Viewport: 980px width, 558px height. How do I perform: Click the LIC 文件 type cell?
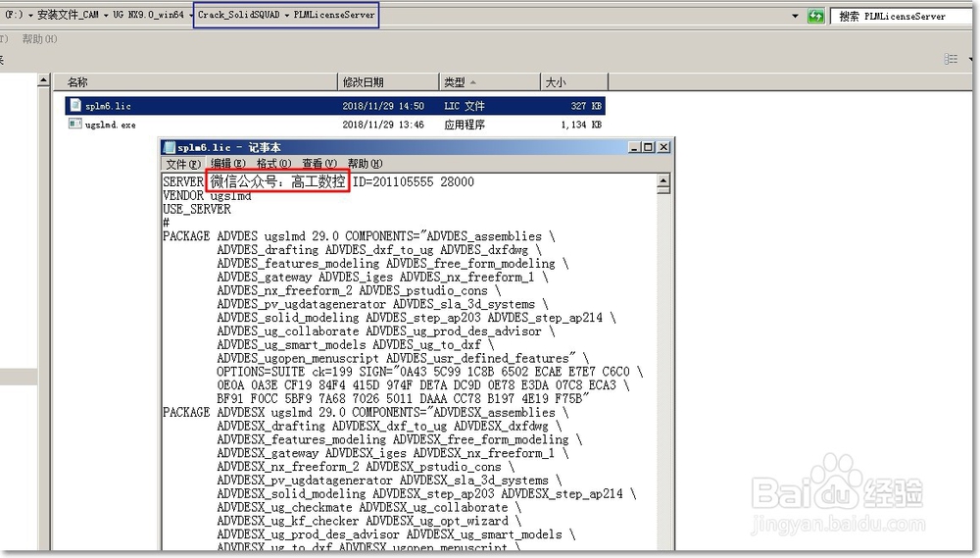click(465, 106)
